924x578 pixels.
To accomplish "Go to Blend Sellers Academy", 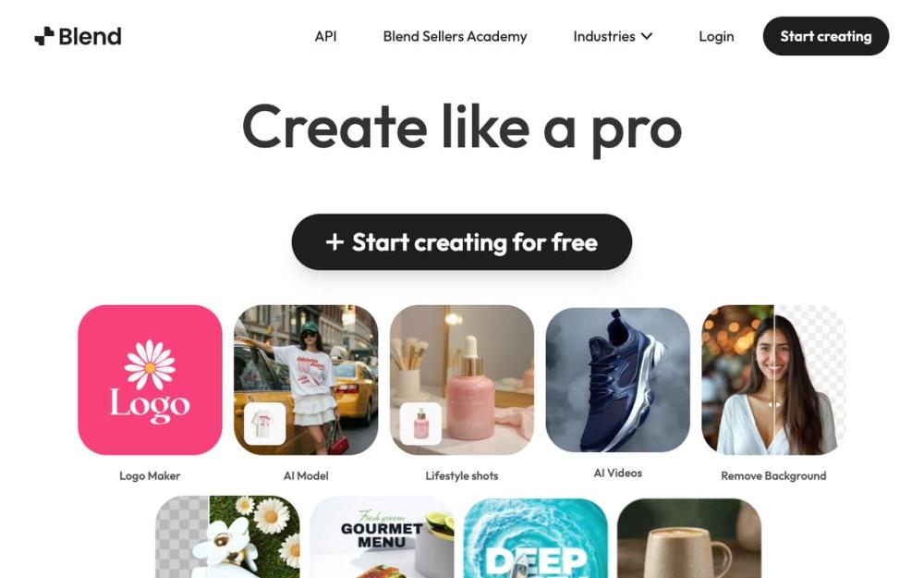I will click(455, 36).
